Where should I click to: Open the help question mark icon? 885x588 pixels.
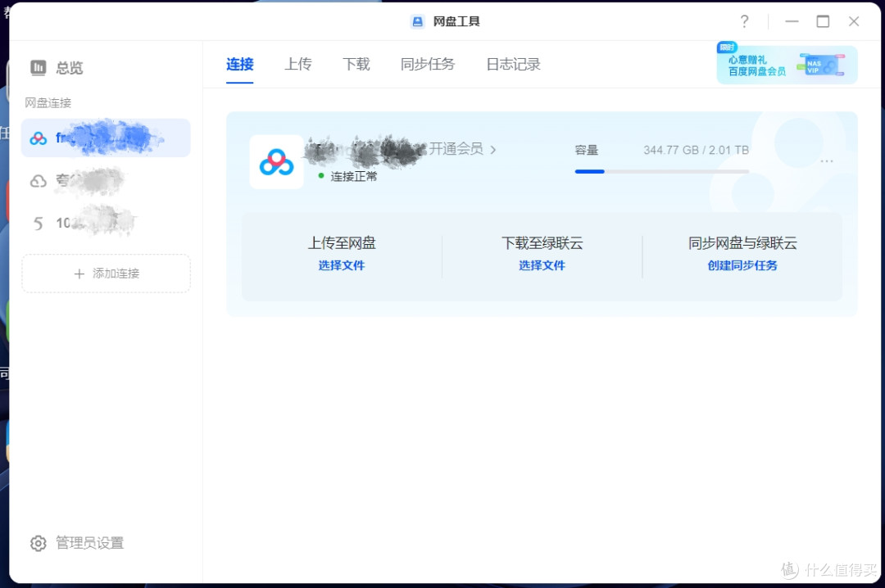(x=744, y=21)
